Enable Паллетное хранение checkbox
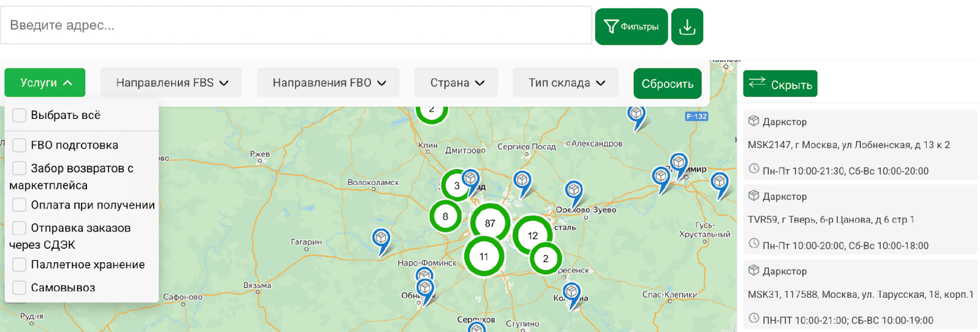Viewport: 980px width, 332px height. 20,265
